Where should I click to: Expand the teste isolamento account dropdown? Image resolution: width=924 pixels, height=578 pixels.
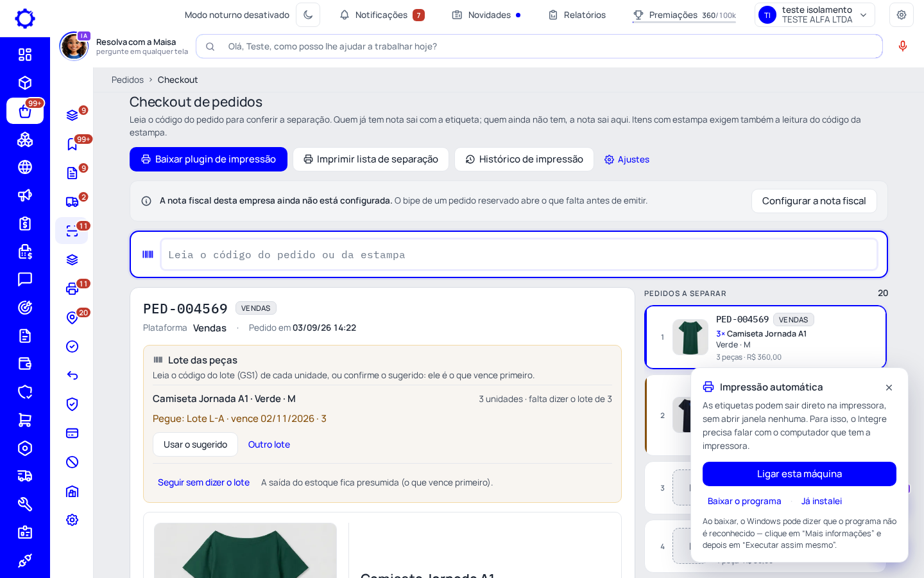[815, 15]
